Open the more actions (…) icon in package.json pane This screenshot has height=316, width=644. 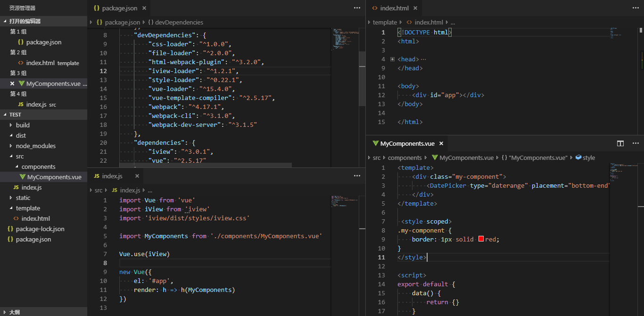[357, 8]
